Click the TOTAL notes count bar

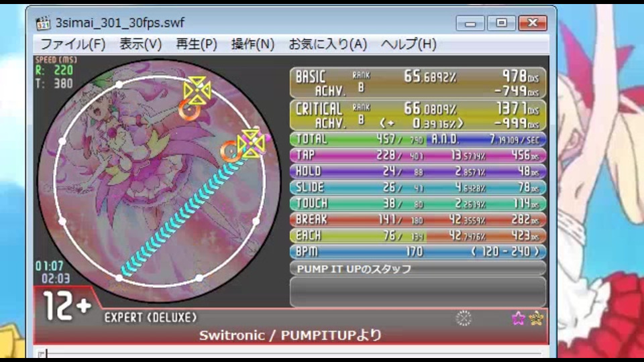click(x=358, y=139)
